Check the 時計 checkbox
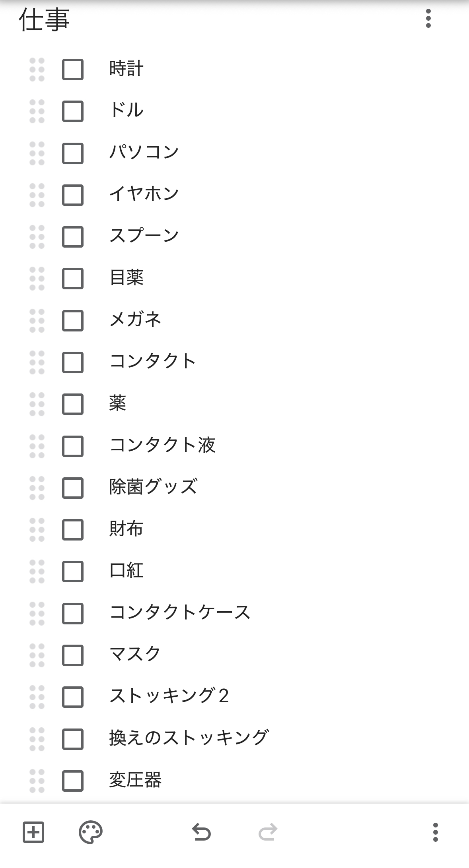Image resolution: width=469 pixels, height=868 pixels. click(73, 70)
